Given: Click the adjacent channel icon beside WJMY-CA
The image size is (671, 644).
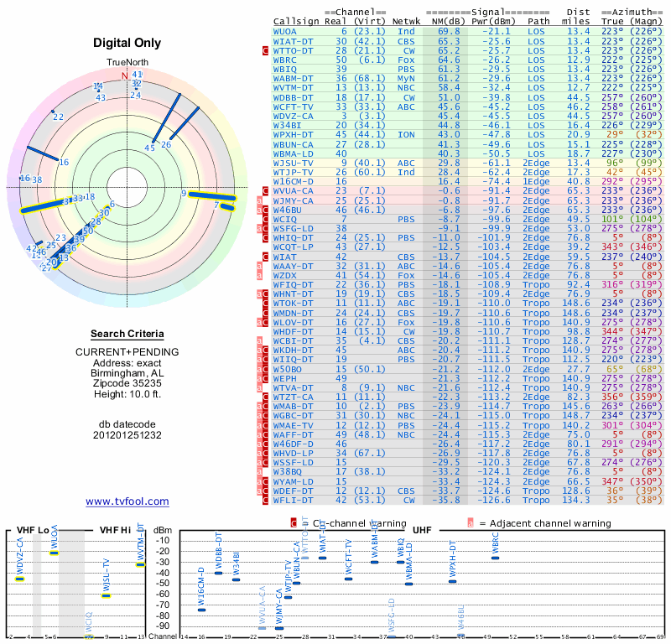Looking at the screenshot, I should coord(259,200).
